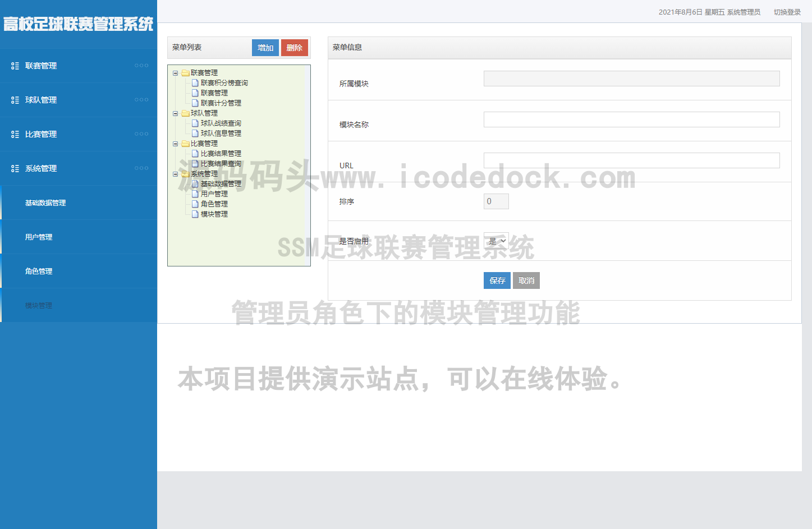This screenshot has height=529, width=812.
Task: Click the 增加 button
Action: click(265, 48)
